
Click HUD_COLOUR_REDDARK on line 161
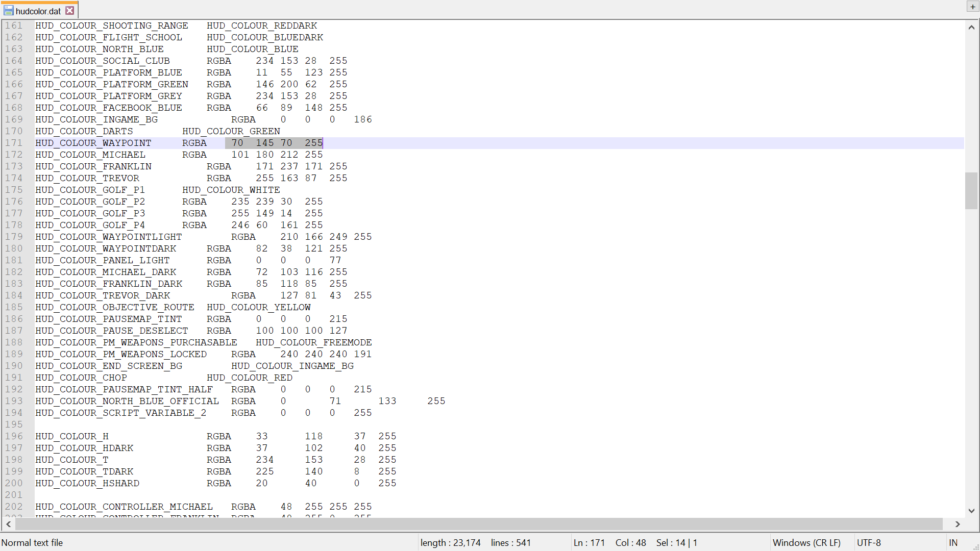262,26
